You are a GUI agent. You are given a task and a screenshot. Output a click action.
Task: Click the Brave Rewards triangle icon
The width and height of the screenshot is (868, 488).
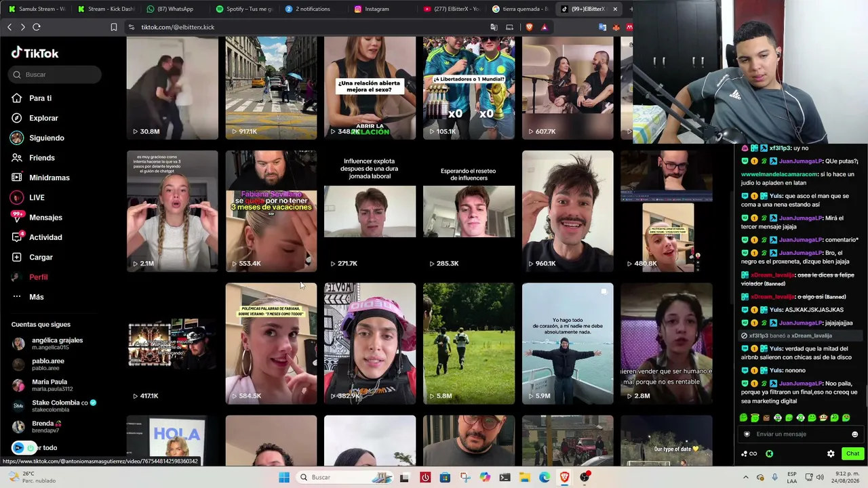point(545,27)
